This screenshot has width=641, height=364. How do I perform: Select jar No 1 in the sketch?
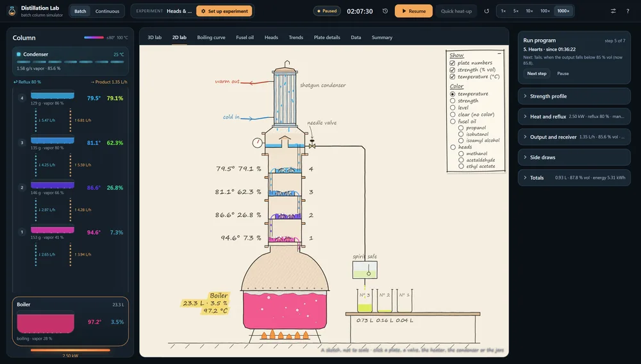(x=404, y=301)
